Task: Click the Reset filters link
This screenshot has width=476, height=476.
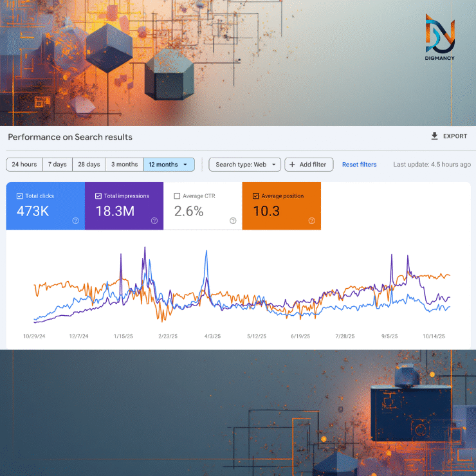Action: (x=359, y=165)
